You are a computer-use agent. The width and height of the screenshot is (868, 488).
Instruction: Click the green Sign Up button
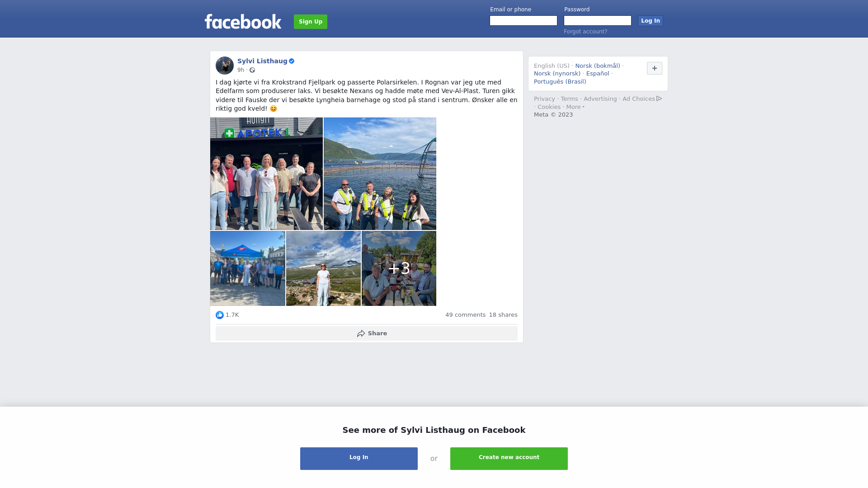(311, 22)
